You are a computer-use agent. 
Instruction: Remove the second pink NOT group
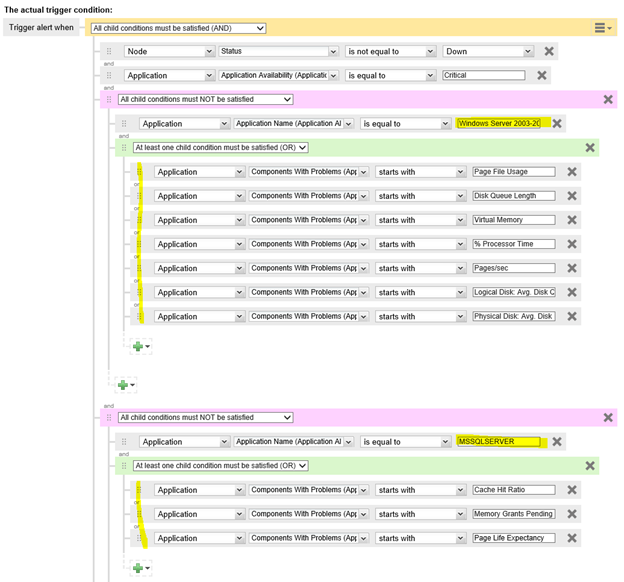tap(608, 417)
